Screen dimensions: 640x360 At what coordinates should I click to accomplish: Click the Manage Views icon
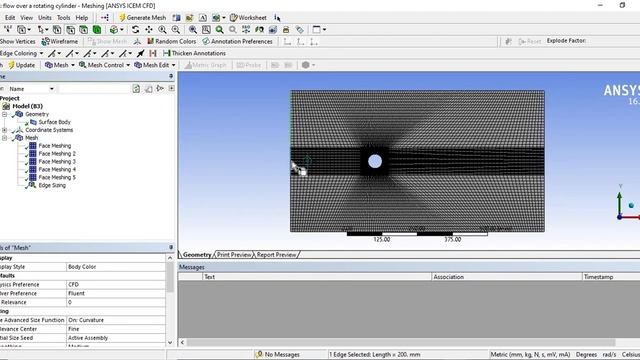[x=273, y=29]
